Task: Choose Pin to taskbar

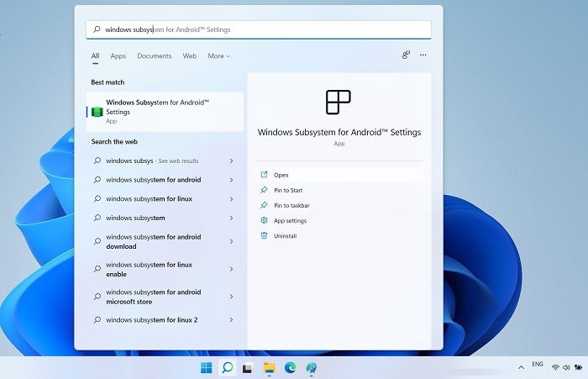Action: pos(291,206)
